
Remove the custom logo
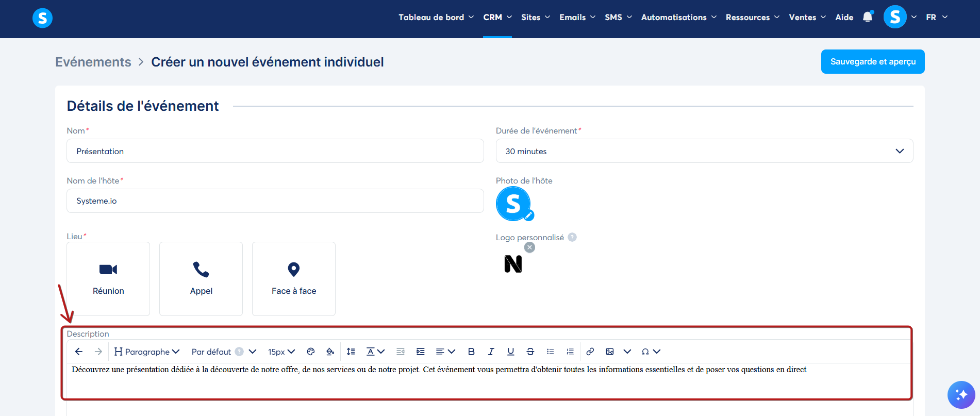(529, 247)
